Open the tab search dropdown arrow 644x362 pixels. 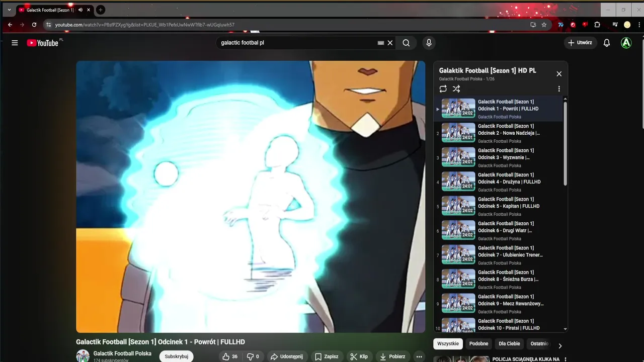coord(9,10)
